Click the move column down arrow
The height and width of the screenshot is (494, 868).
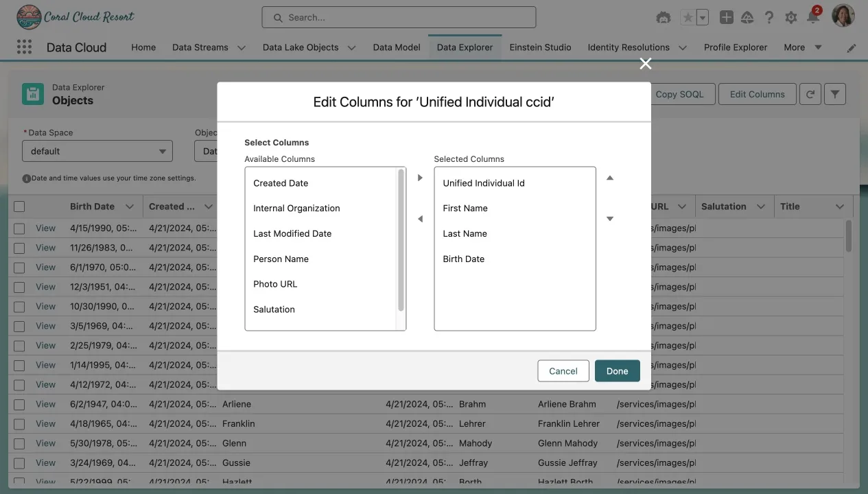[x=609, y=219]
